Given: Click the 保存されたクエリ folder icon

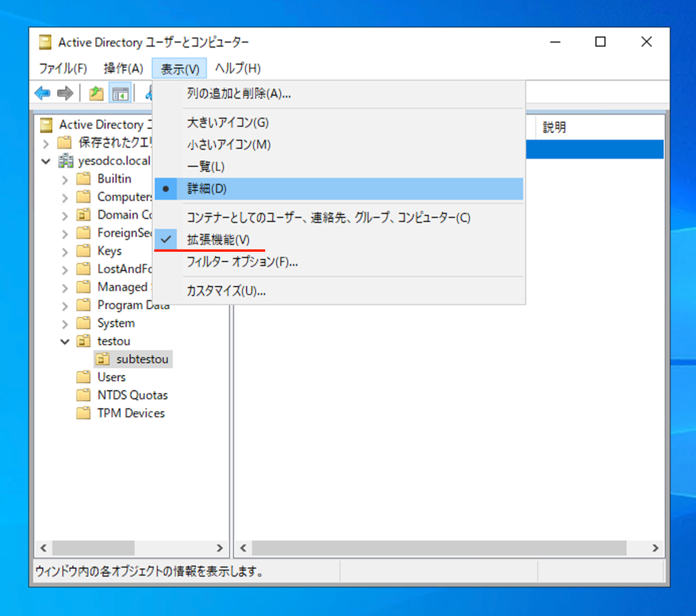Looking at the screenshot, I should (x=65, y=143).
